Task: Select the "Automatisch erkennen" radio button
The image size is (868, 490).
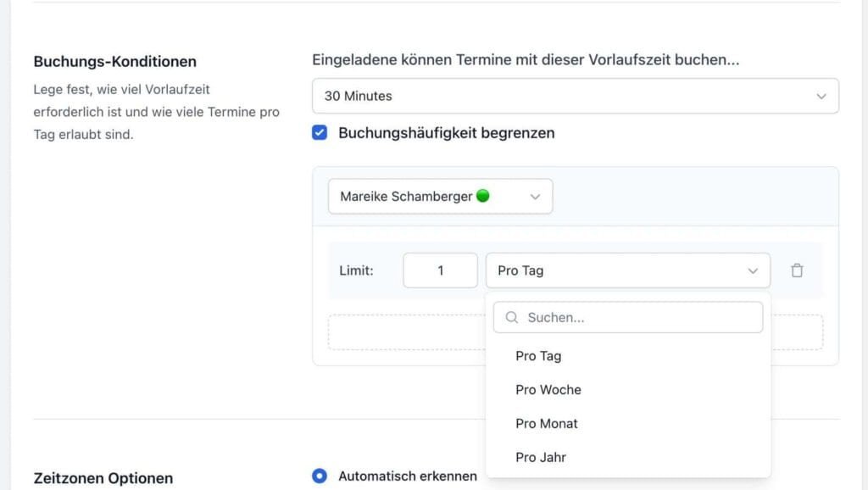Action: (x=320, y=476)
